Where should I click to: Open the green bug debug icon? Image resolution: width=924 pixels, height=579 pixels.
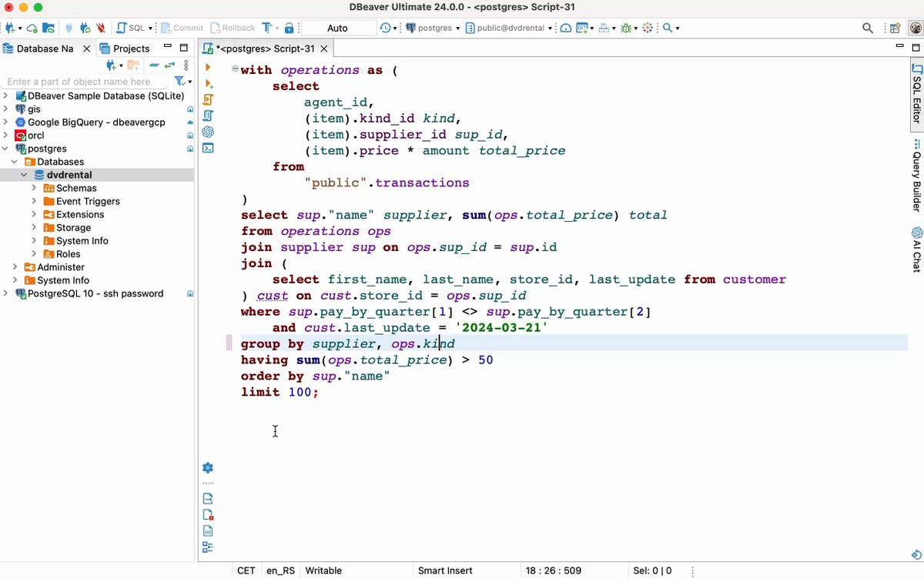[x=626, y=28]
